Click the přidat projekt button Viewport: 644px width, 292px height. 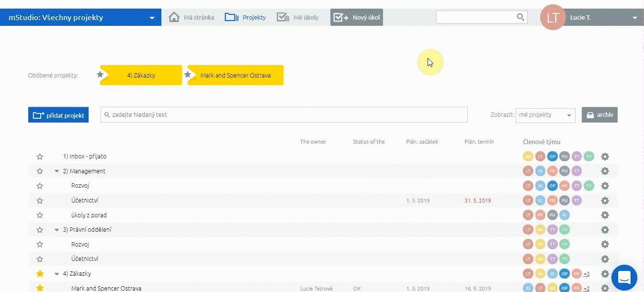58,115
